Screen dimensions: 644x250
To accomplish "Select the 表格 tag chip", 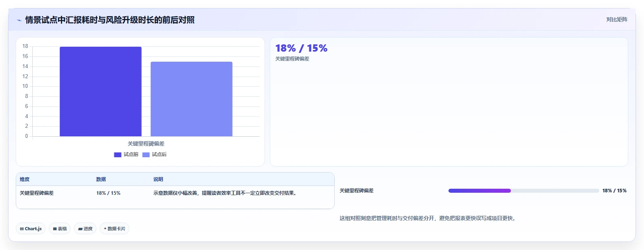I will click(60, 229).
